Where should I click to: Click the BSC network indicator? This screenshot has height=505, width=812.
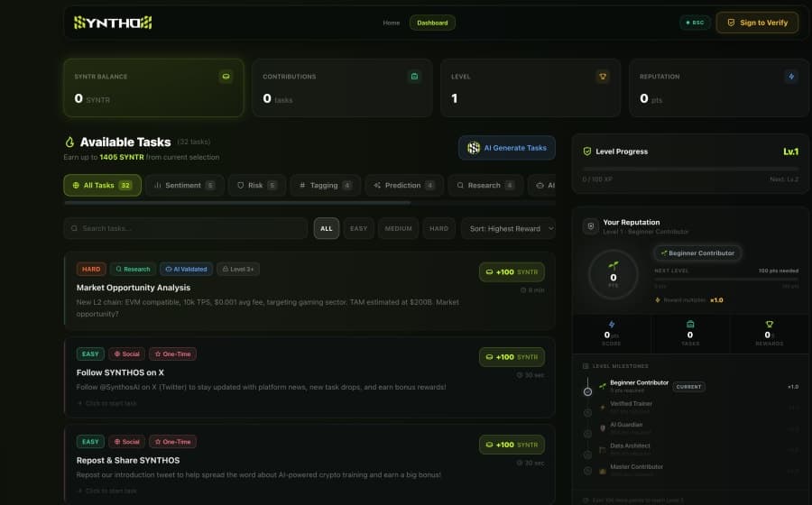click(x=695, y=23)
